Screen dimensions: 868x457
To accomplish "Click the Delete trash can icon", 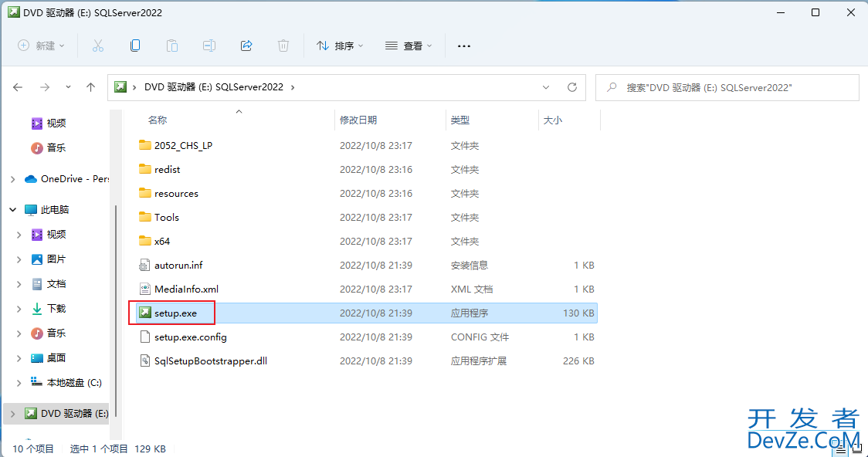I will (283, 46).
